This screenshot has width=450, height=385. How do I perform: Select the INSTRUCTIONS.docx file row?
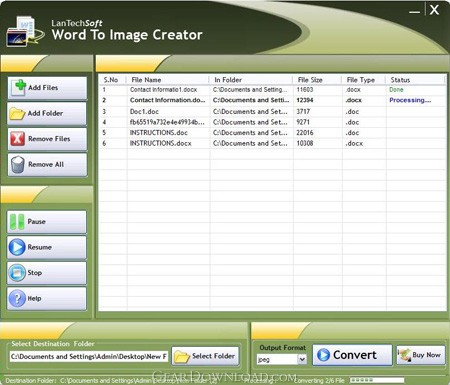(272, 143)
